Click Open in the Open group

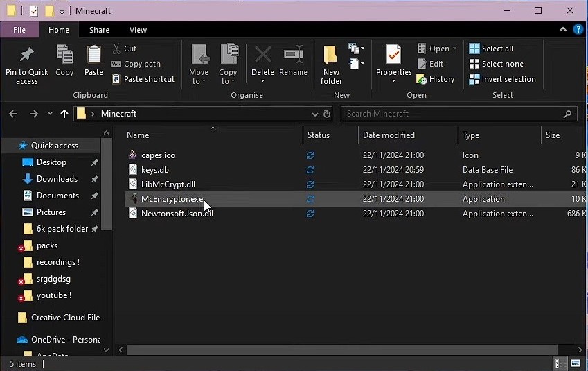437,49
